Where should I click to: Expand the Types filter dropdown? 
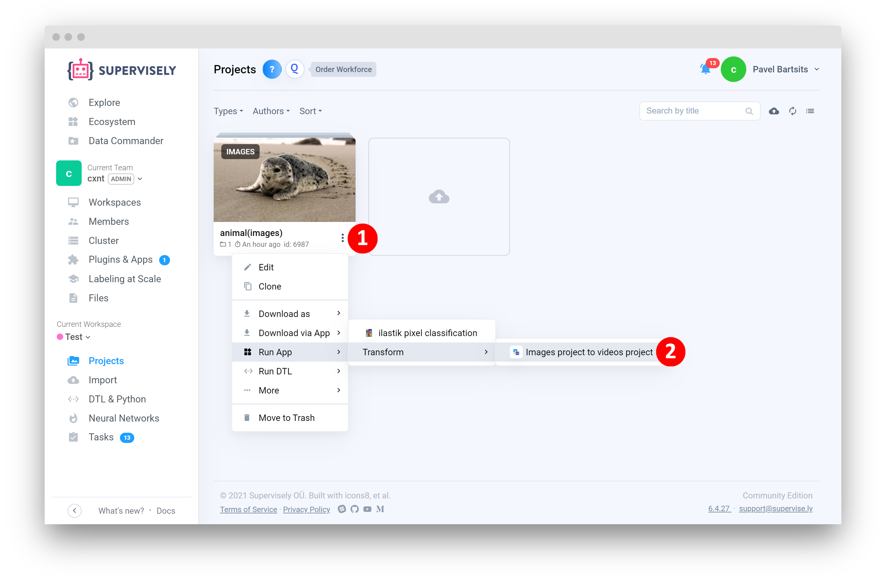pyautogui.click(x=228, y=111)
